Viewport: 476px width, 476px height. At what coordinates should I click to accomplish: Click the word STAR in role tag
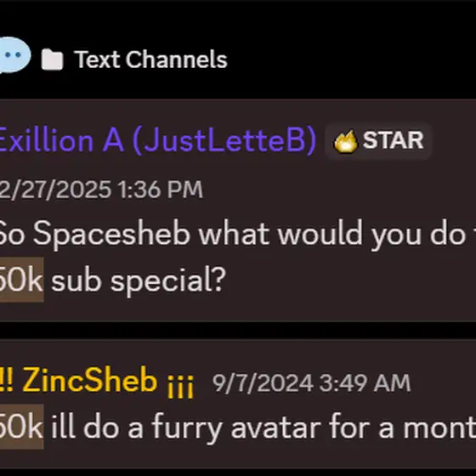393,140
